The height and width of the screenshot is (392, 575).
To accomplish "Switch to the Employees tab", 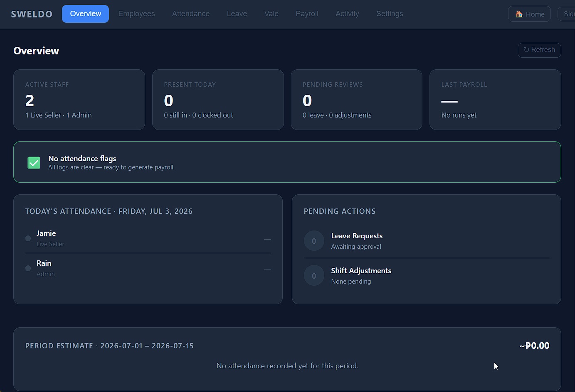I will coord(136,14).
